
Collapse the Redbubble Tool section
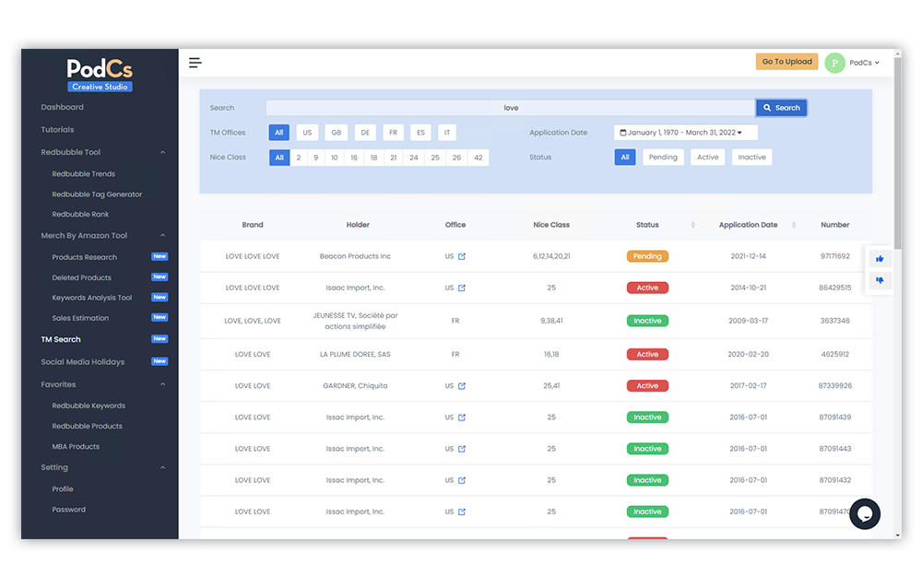point(163,152)
